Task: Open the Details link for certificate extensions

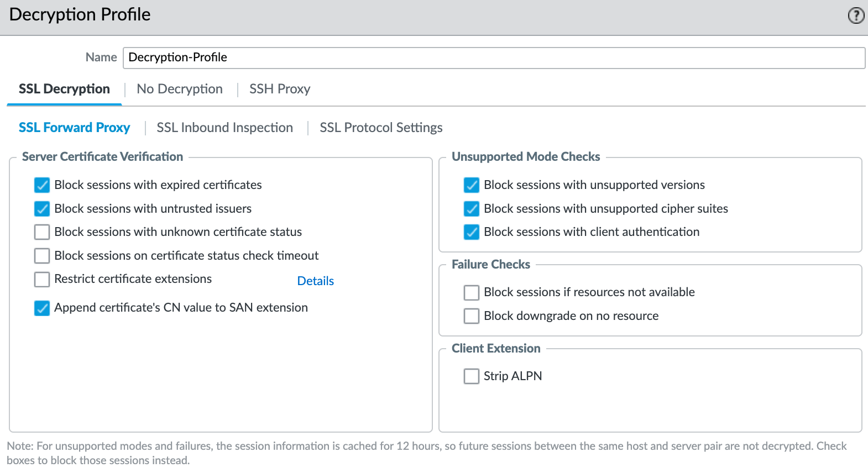Action: point(315,281)
